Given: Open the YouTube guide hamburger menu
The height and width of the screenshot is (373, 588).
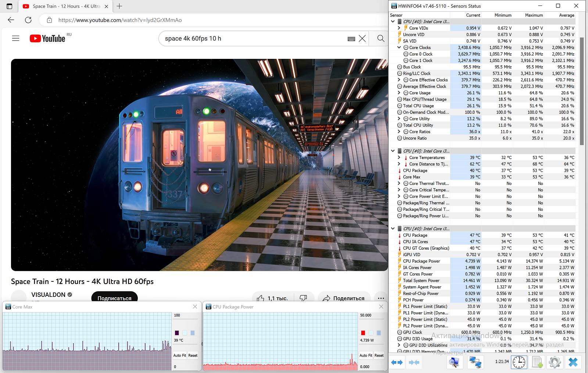Looking at the screenshot, I should (x=15, y=38).
